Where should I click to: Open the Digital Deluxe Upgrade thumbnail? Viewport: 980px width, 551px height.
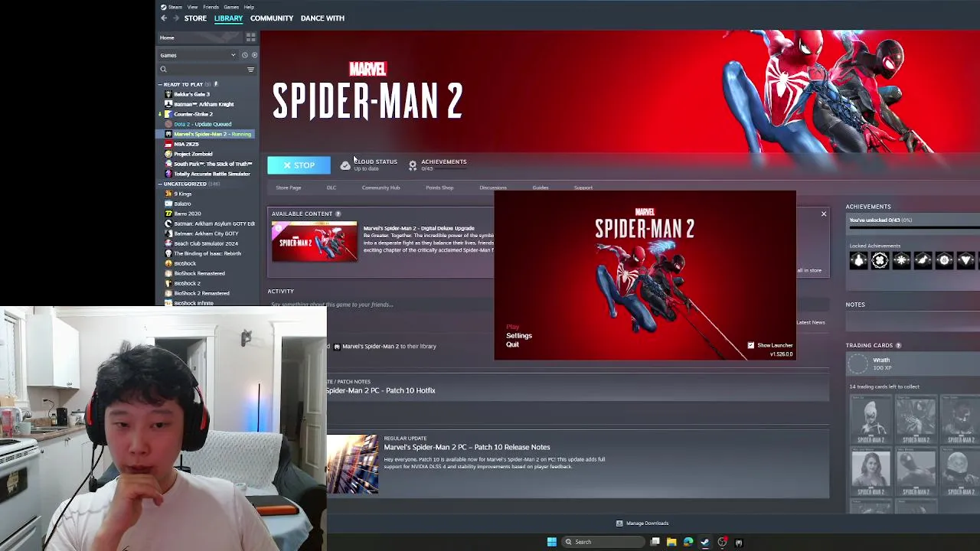(314, 242)
